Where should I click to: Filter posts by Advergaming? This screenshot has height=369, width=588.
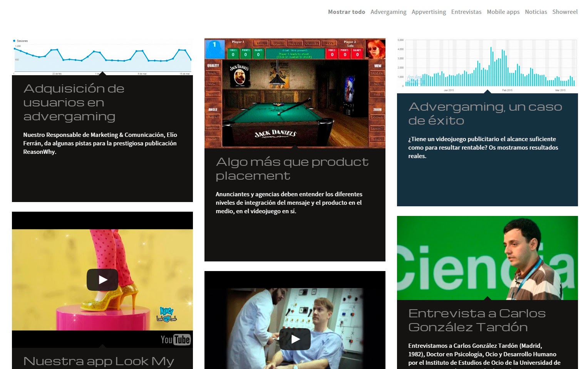tap(389, 12)
